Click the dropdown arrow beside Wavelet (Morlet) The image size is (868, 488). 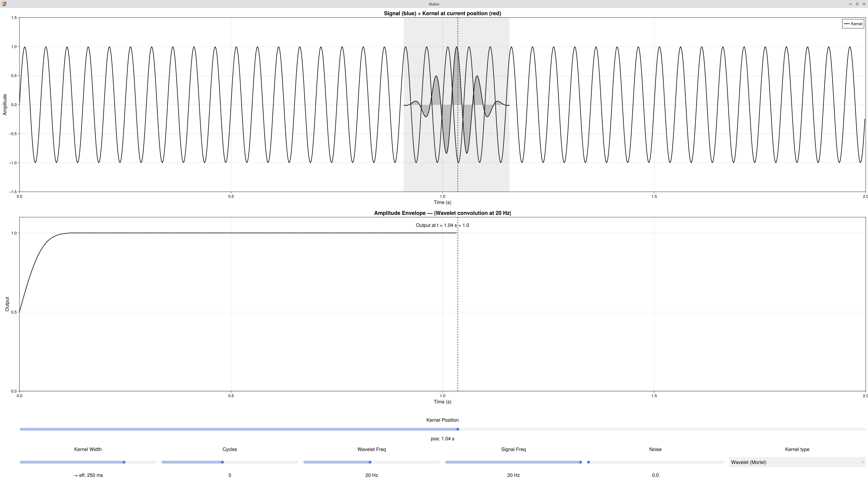863,462
